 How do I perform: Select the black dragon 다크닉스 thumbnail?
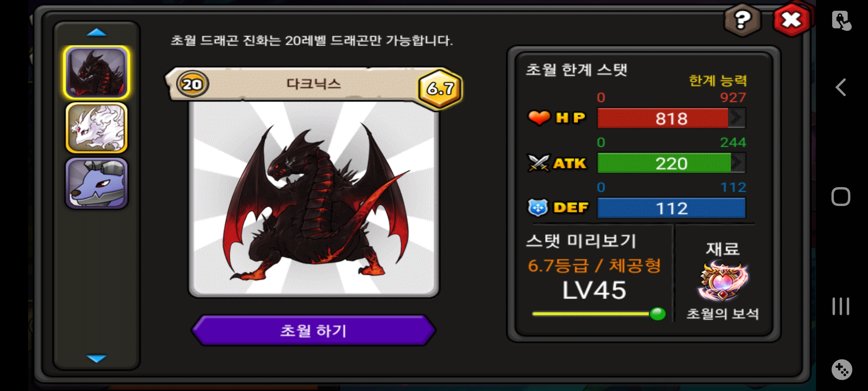coord(97,72)
